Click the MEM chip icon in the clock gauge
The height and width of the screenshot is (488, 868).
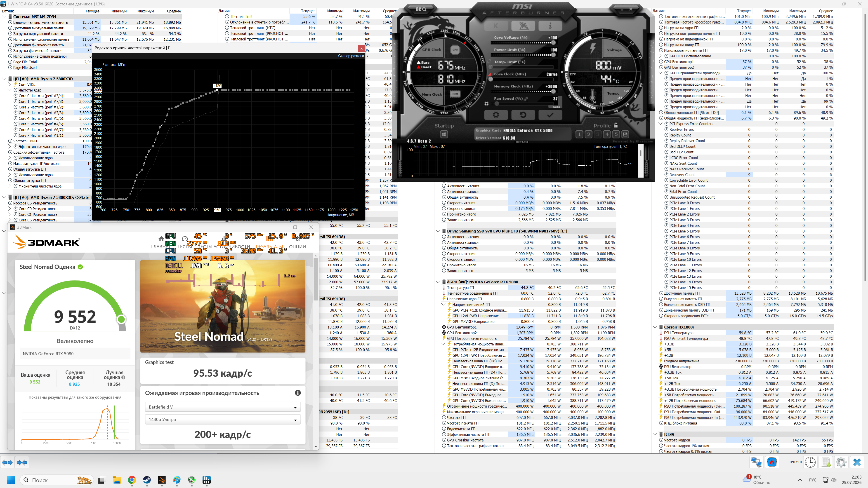click(455, 94)
